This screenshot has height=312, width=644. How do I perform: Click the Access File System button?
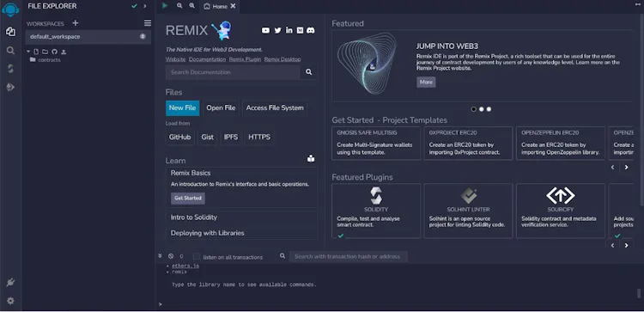click(275, 107)
